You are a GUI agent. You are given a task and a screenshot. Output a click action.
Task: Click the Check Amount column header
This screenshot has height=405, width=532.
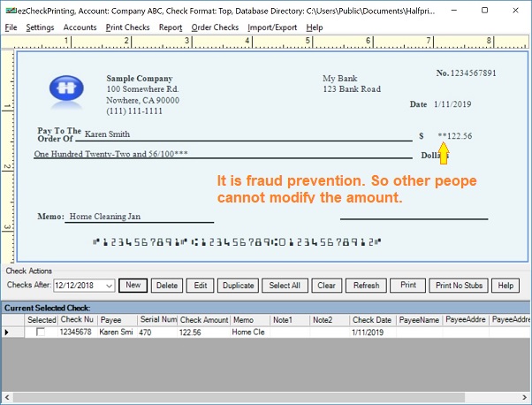coord(204,319)
